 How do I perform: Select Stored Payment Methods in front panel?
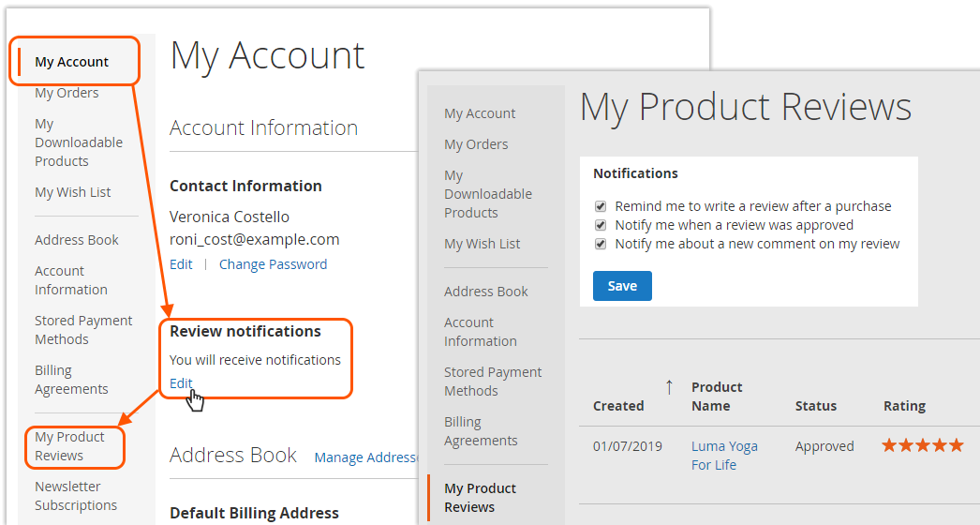[493, 381]
